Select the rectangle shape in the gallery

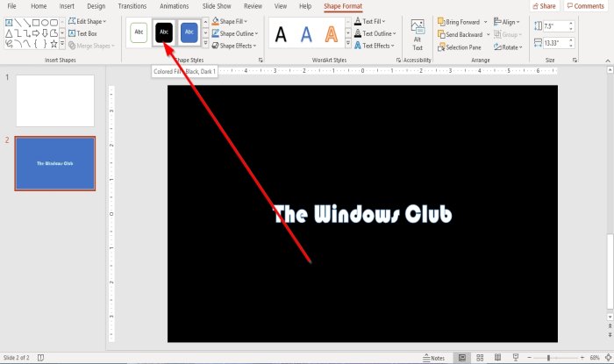click(36, 22)
